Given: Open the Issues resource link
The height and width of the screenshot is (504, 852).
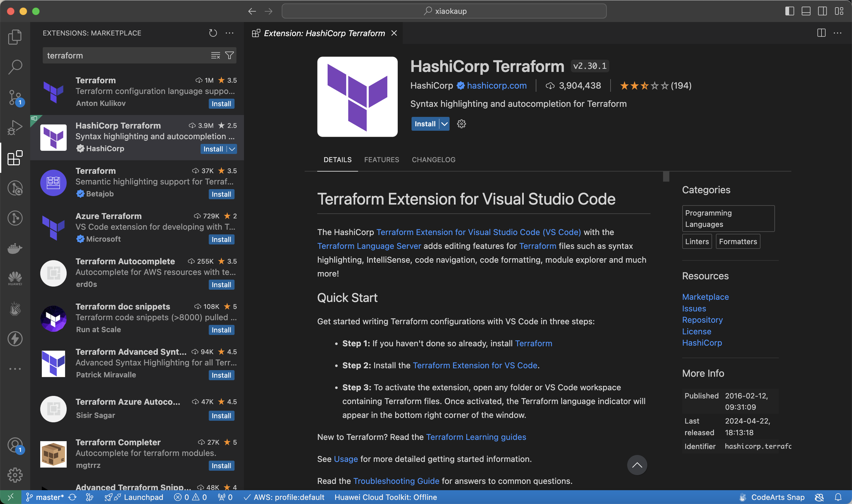Looking at the screenshot, I should [694, 308].
